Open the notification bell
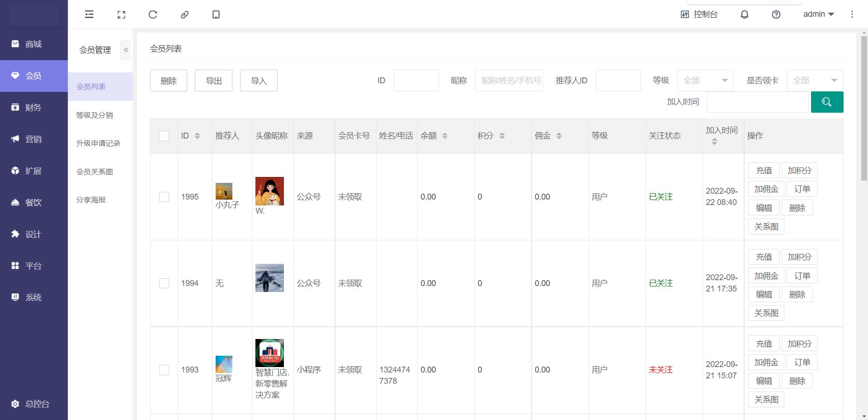Image resolution: width=868 pixels, height=420 pixels. click(744, 14)
